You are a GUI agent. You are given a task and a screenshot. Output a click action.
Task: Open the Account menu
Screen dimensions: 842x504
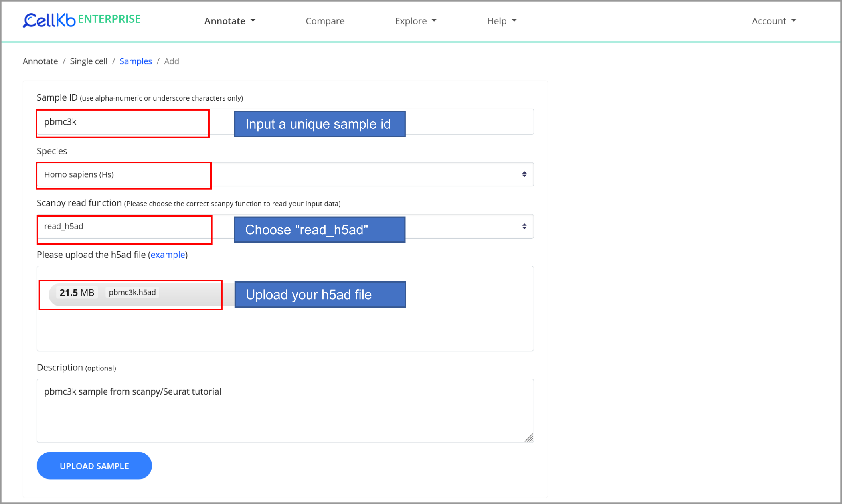[x=773, y=21]
